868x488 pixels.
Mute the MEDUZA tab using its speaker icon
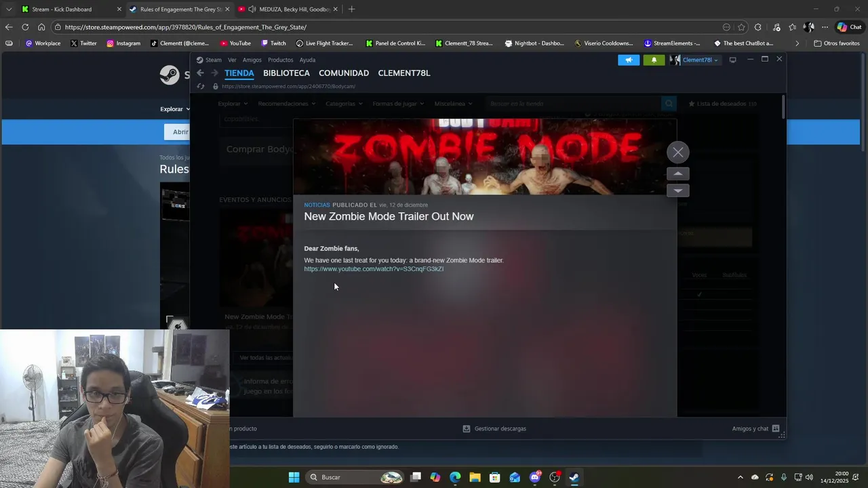(252, 9)
